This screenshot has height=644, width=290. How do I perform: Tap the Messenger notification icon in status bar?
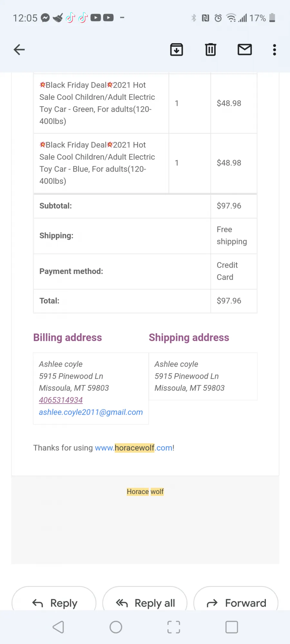click(x=45, y=18)
